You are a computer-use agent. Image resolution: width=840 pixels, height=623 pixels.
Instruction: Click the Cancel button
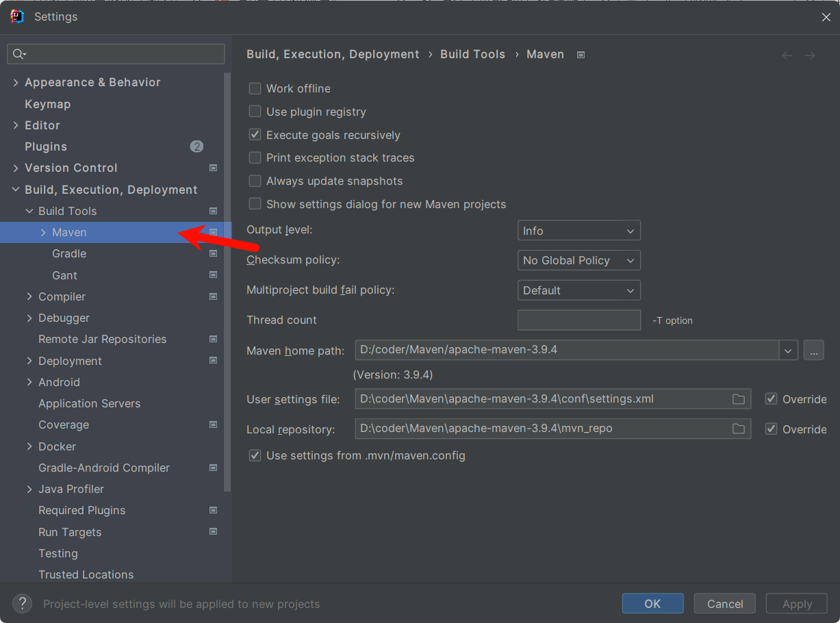[x=725, y=603]
